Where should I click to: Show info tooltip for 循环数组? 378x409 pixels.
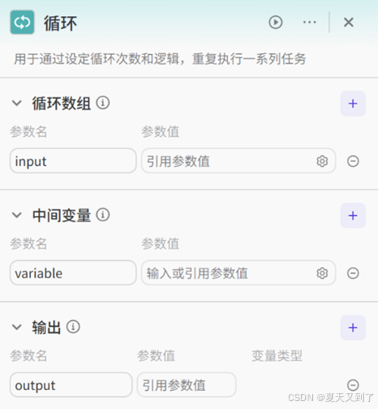click(103, 103)
